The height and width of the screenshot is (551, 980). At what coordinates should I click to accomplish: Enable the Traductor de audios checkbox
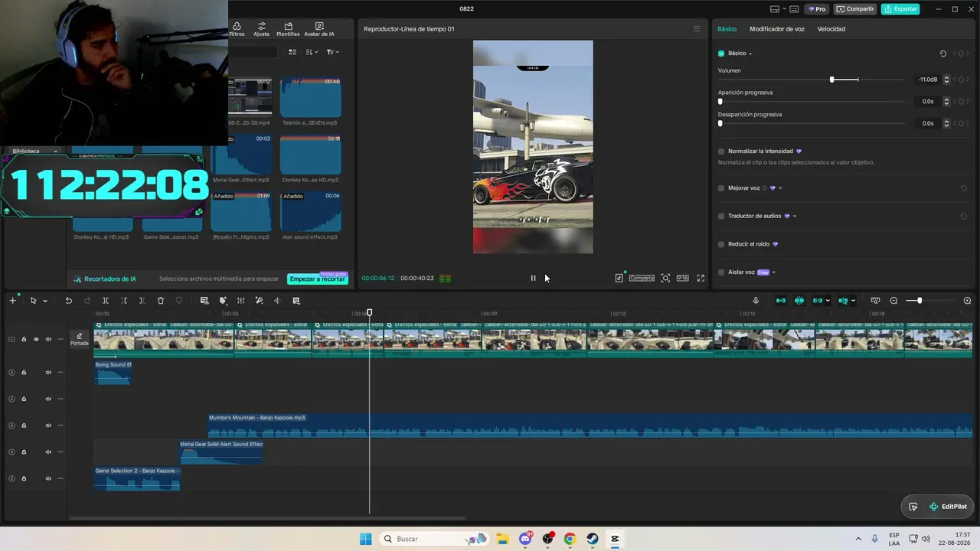pyautogui.click(x=721, y=217)
